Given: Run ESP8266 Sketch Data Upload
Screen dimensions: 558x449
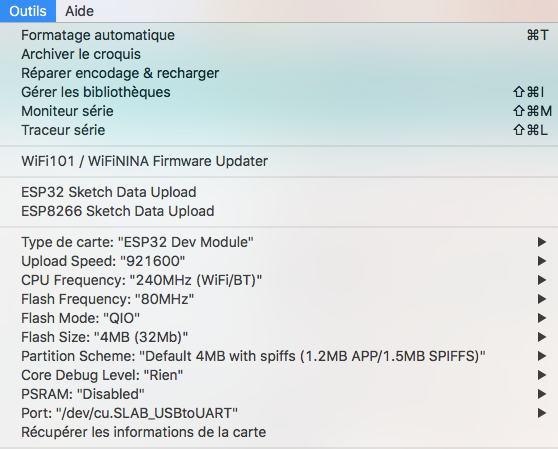Looking at the screenshot, I should (279, 211).
